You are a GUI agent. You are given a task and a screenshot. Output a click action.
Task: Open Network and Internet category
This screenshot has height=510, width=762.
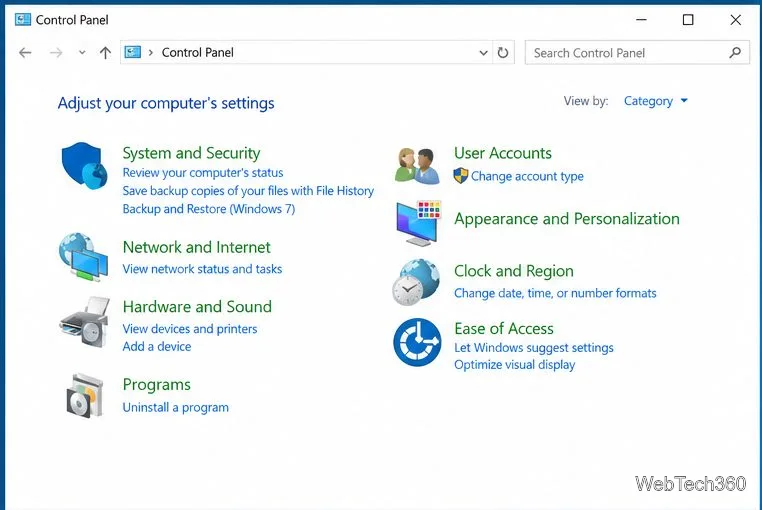point(196,247)
